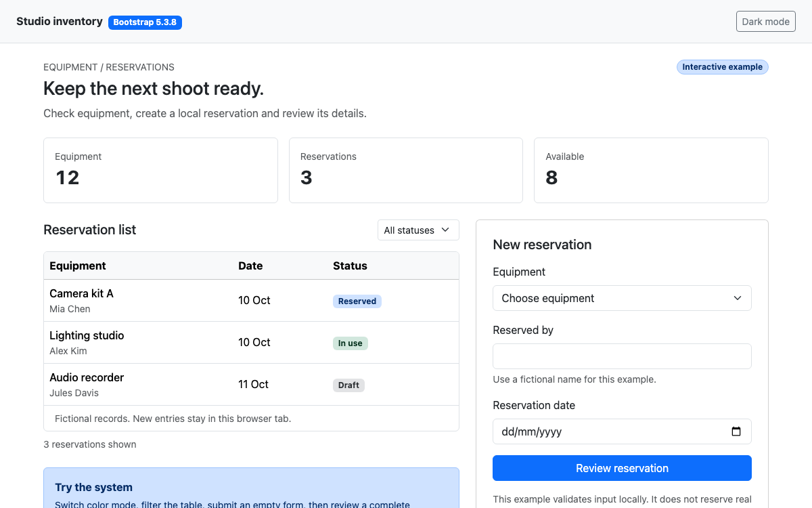Click the New reservation heading
Image resolution: width=812 pixels, height=508 pixels.
[542, 245]
